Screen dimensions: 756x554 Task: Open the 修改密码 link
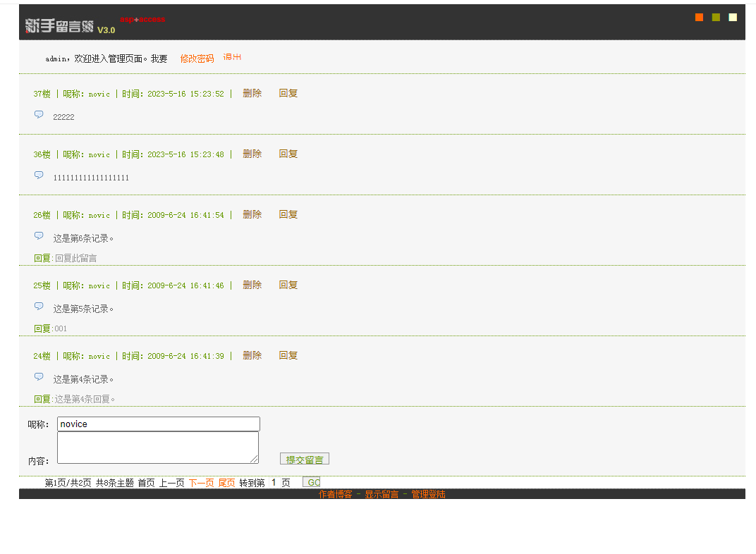tap(197, 59)
